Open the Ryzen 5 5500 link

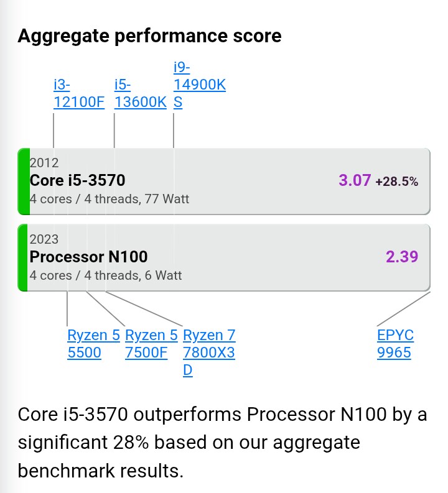pos(93,344)
